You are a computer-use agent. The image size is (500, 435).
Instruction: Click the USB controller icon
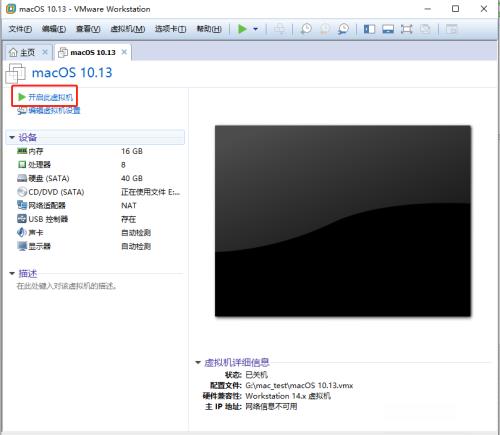click(22, 219)
